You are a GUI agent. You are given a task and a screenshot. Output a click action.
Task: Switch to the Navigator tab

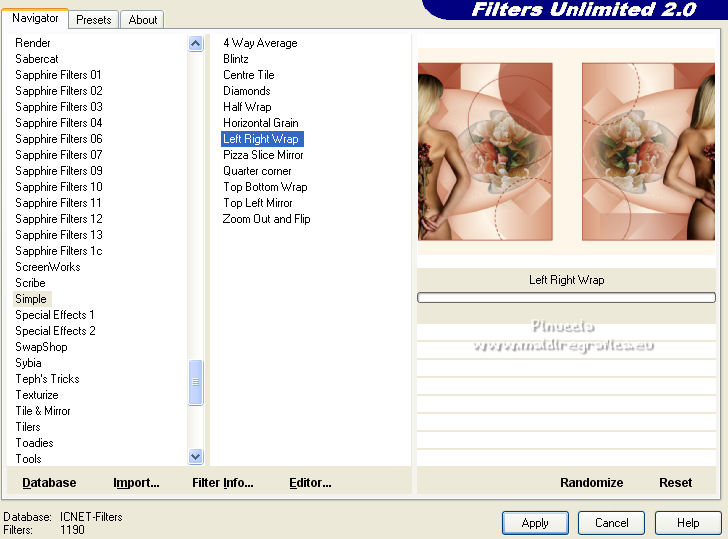click(x=35, y=18)
